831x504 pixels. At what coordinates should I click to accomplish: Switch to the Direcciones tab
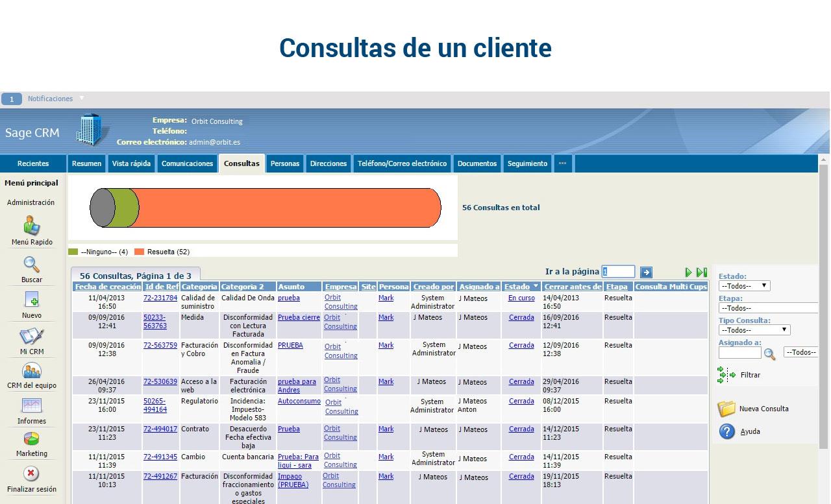pos(329,163)
